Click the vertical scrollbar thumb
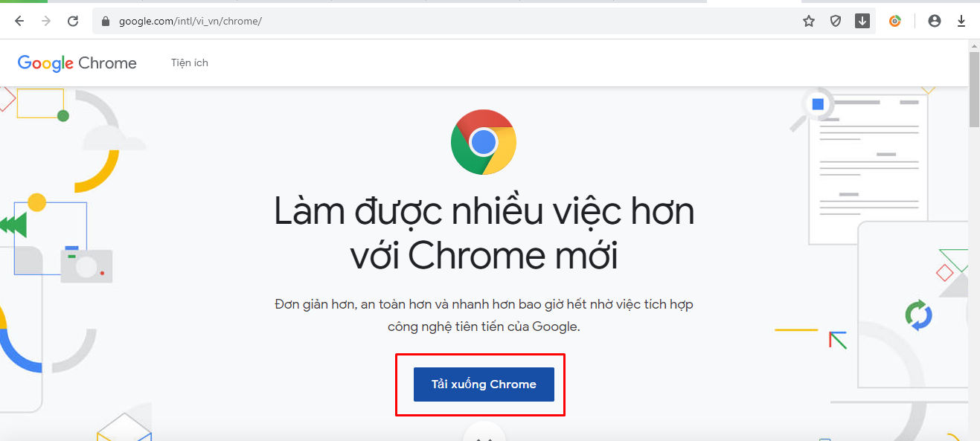980x441 pixels. pyautogui.click(x=974, y=89)
